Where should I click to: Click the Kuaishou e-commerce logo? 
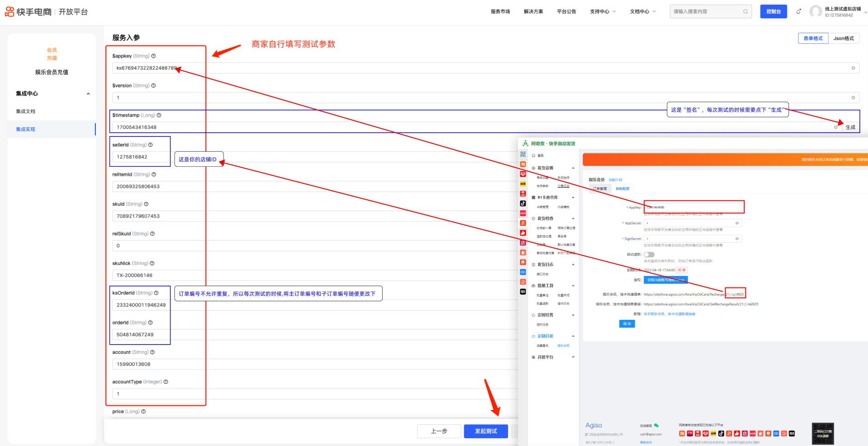tap(28, 12)
